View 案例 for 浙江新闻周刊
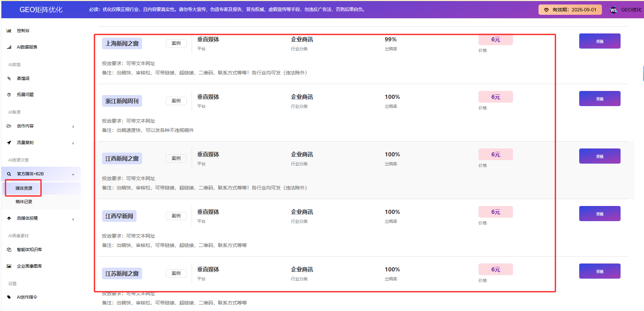644x311 pixels. click(x=176, y=101)
